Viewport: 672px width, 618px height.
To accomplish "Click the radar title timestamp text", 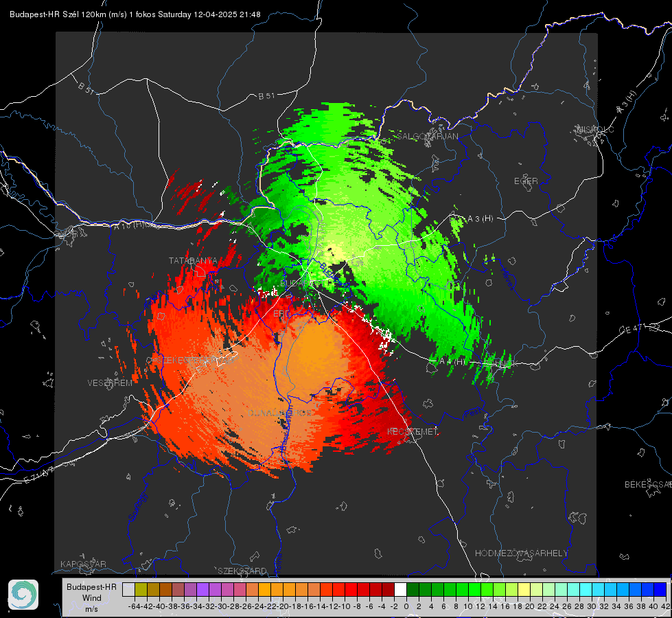I will coord(135,14).
